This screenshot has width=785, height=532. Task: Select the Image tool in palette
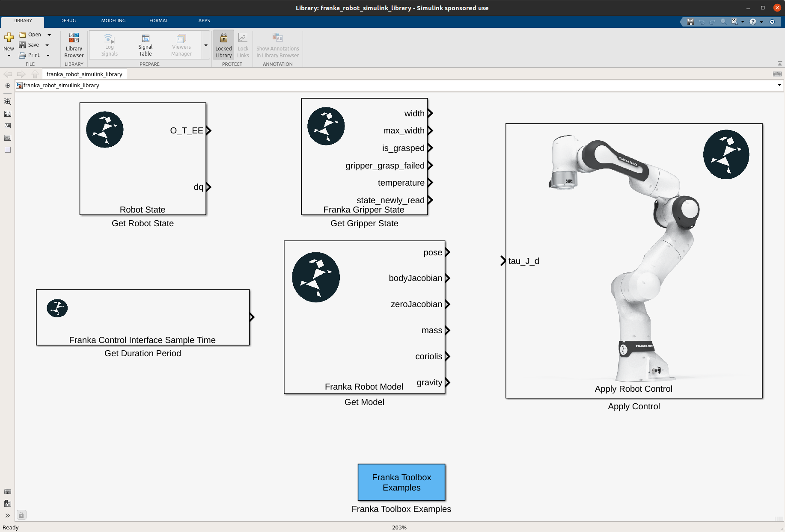(x=8, y=138)
